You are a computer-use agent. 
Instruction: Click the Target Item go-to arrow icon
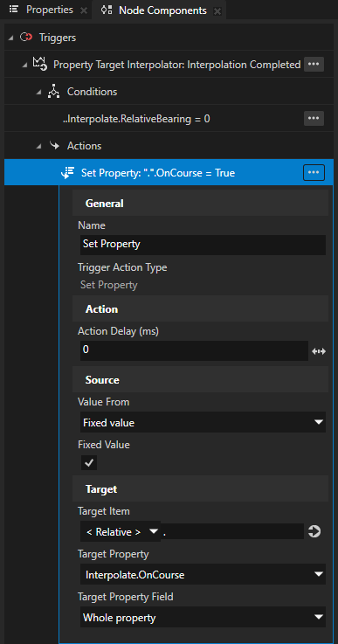pyautogui.click(x=314, y=532)
